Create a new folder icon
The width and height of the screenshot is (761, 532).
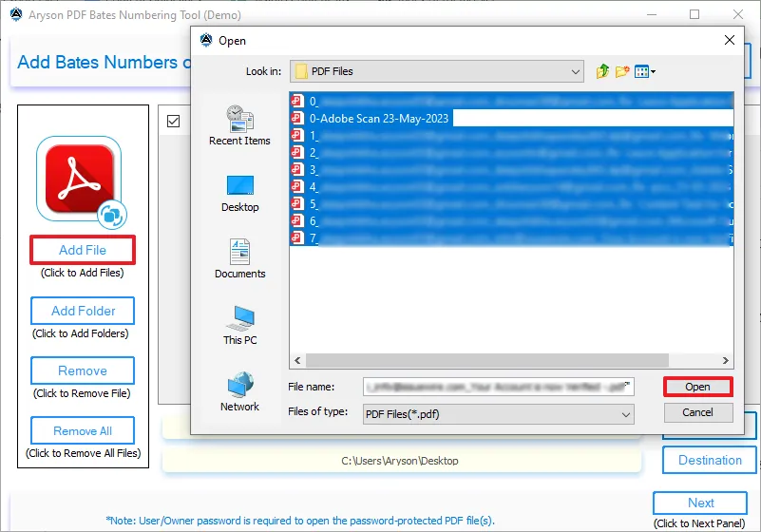622,71
